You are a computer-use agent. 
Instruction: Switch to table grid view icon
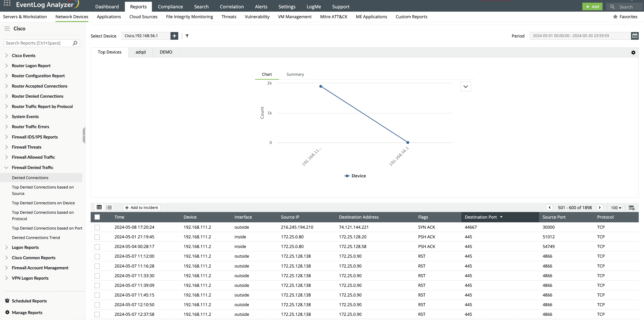point(99,207)
